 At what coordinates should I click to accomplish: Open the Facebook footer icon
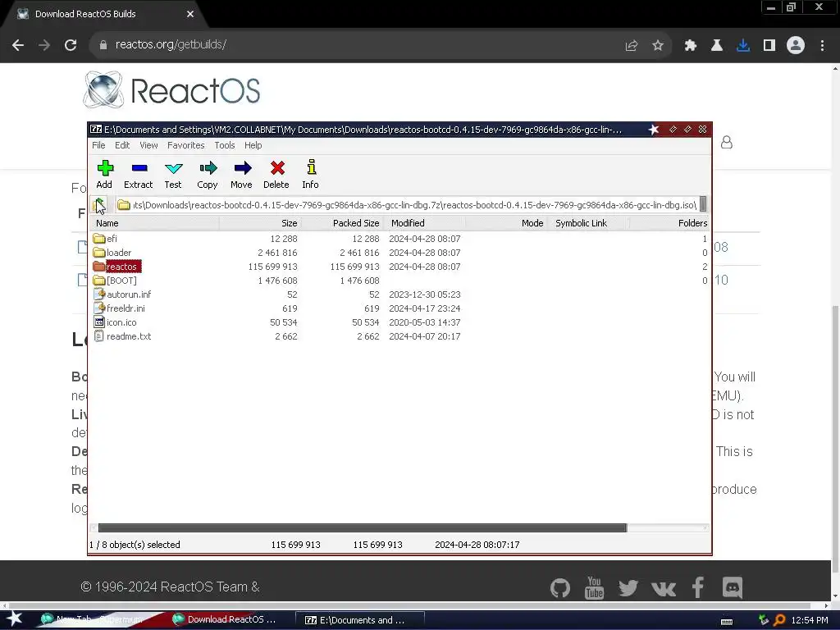pos(697,587)
